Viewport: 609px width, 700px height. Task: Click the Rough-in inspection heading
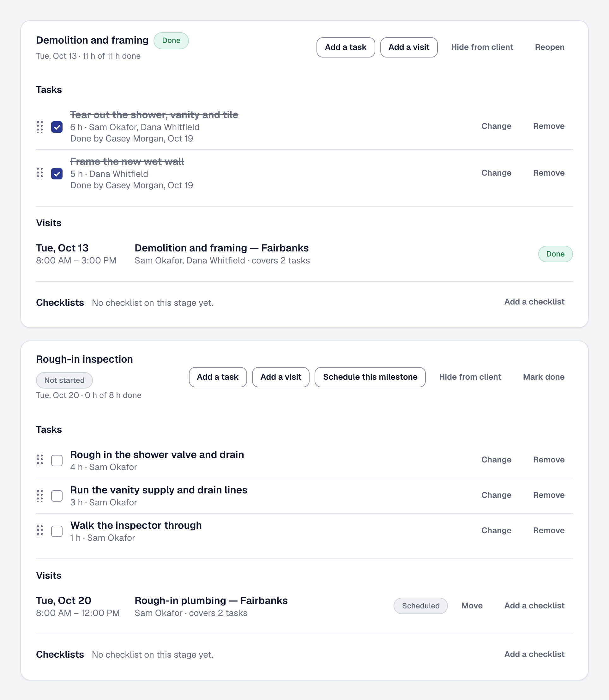84,359
